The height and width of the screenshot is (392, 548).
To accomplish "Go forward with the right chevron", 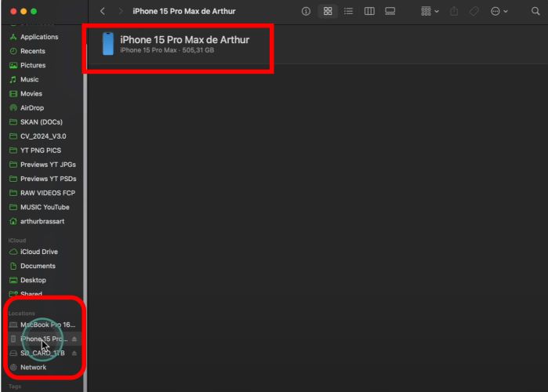I will tap(121, 11).
